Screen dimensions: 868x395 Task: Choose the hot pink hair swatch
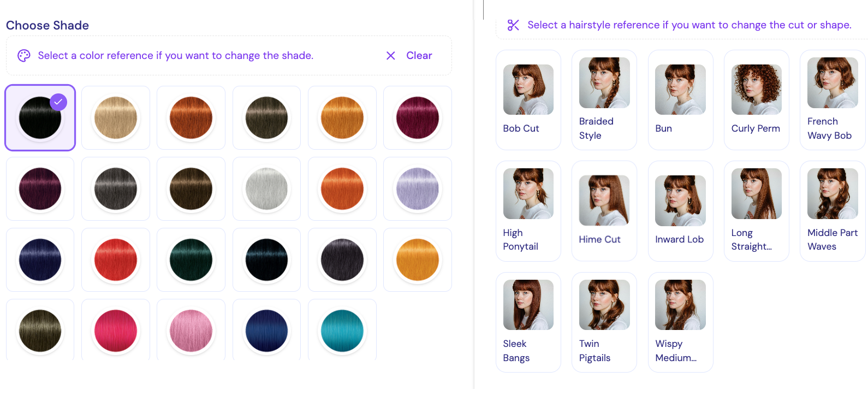coord(116,330)
